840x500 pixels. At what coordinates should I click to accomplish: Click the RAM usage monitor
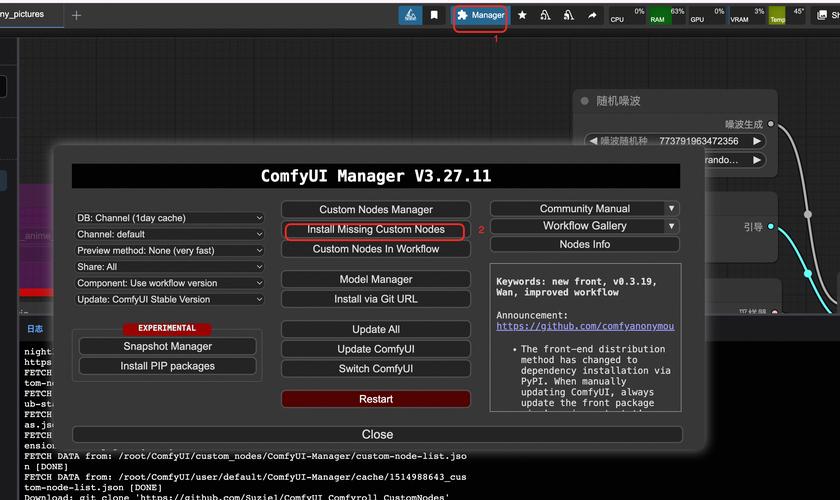666,16
